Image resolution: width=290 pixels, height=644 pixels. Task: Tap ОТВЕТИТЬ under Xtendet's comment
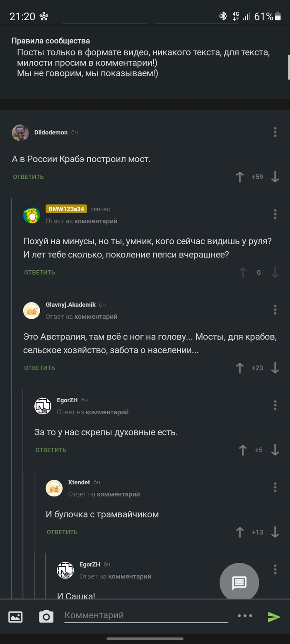[62, 532]
